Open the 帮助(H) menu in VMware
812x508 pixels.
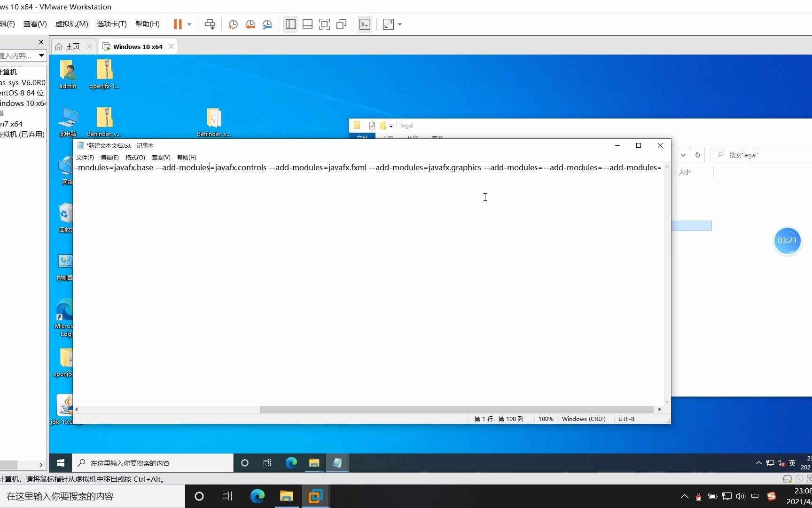pos(147,24)
